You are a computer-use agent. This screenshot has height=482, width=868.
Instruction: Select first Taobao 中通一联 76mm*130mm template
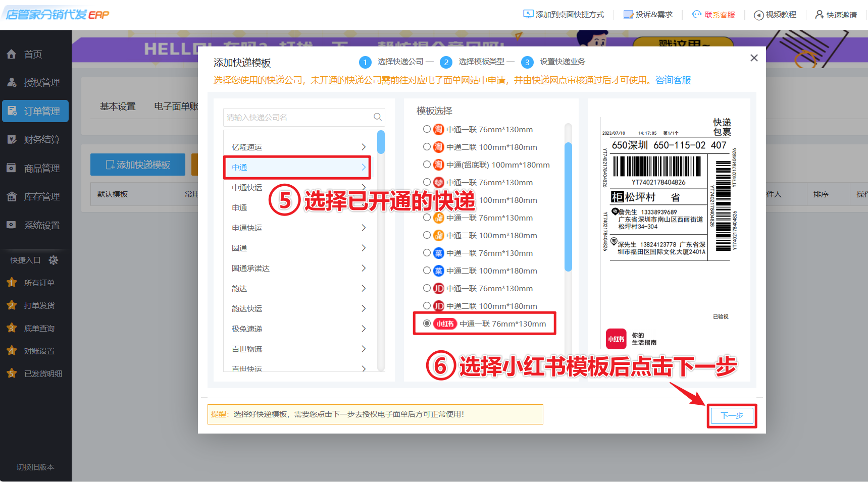coord(427,129)
